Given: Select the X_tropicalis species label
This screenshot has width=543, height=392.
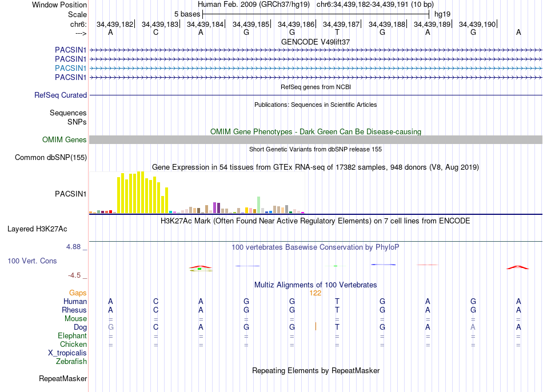Looking at the screenshot, I should coord(67,353).
